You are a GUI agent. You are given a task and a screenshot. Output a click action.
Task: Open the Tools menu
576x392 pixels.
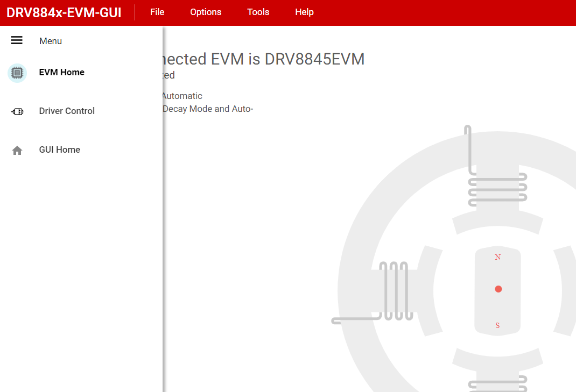(258, 12)
